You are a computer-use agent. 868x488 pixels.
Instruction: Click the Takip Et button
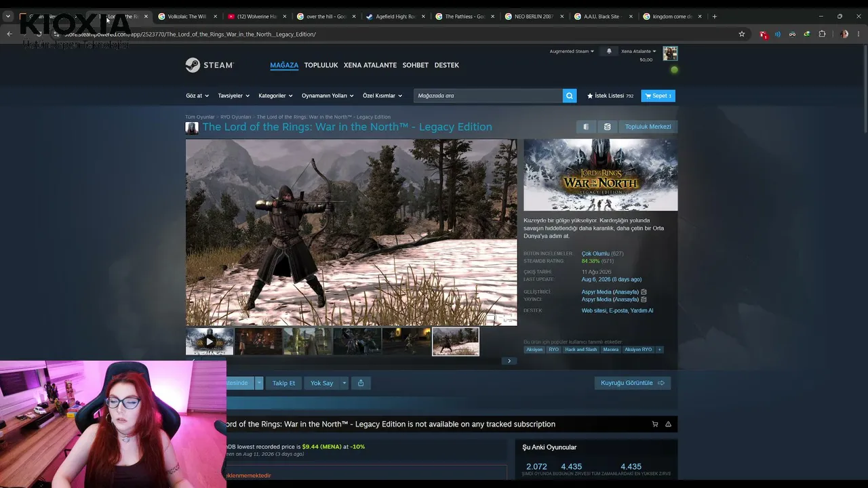pos(283,383)
